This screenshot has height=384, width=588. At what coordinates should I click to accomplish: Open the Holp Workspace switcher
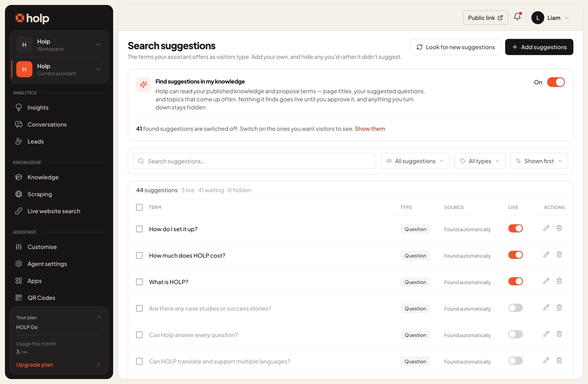point(59,45)
